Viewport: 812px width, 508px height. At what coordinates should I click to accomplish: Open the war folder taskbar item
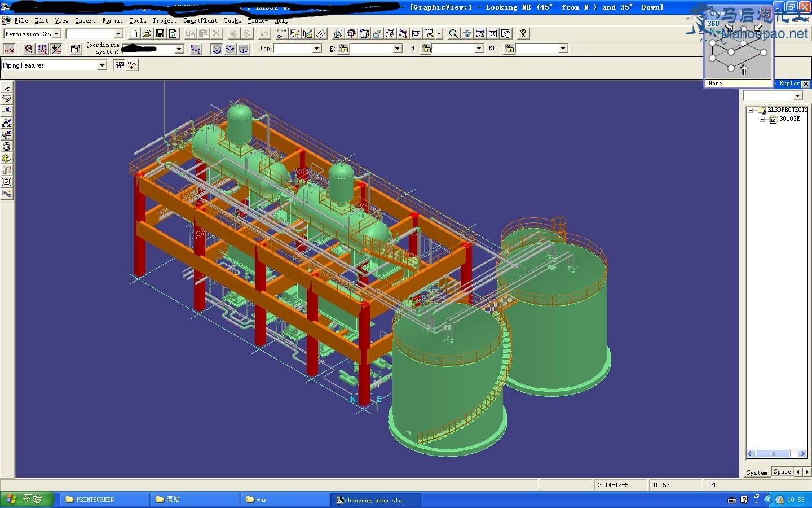pos(285,500)
